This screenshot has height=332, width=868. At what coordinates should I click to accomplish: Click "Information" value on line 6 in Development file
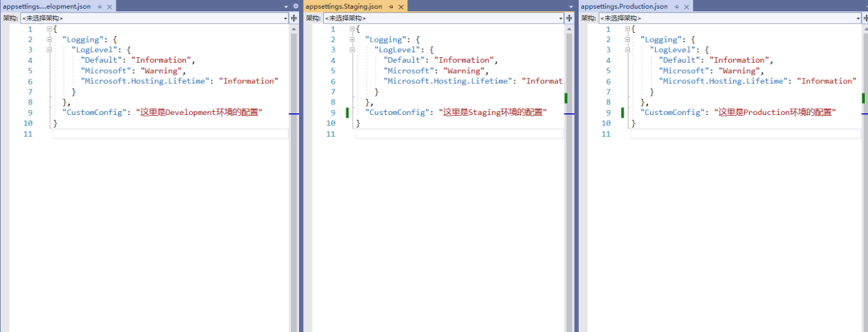(248, 81)
